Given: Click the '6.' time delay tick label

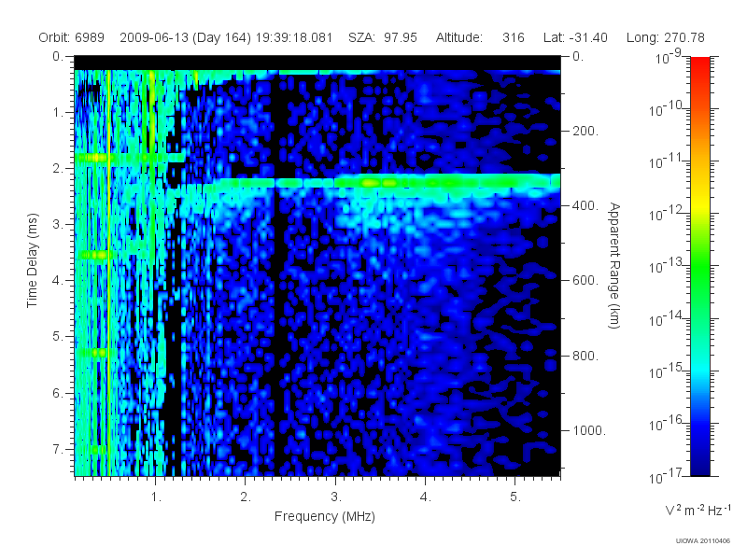Looking at the screenshot, I should [58, 393].
